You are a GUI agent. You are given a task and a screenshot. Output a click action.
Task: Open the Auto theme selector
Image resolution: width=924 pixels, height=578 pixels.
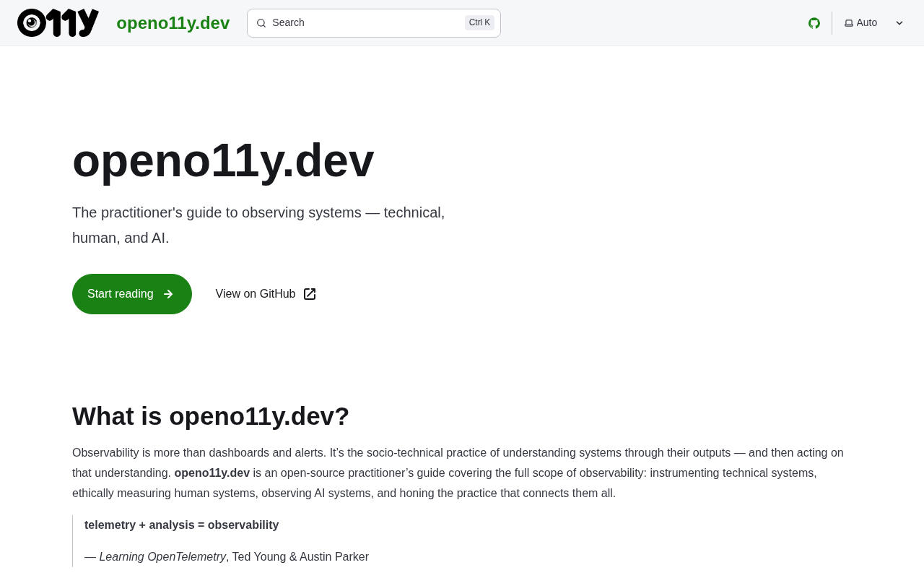tap(874, 23)
